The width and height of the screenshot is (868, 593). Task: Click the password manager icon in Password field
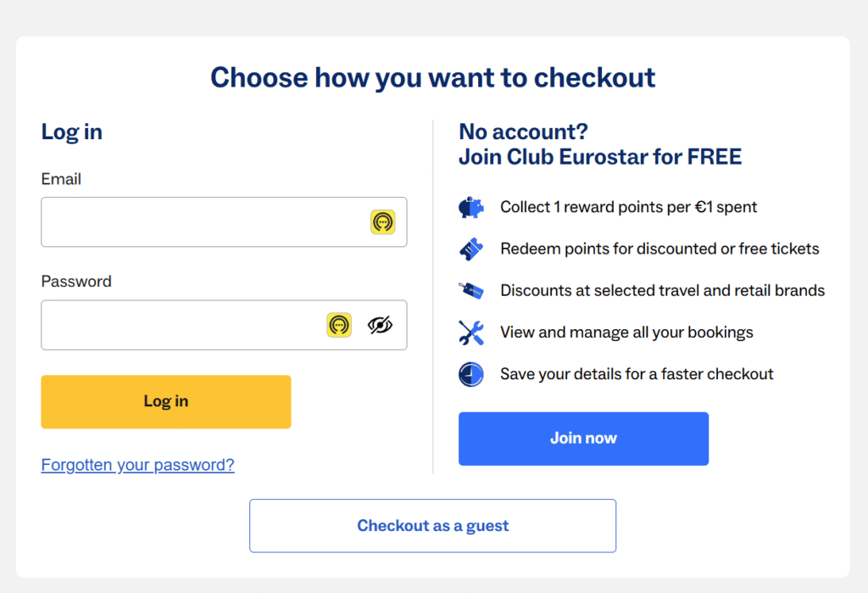coord(339,325)
